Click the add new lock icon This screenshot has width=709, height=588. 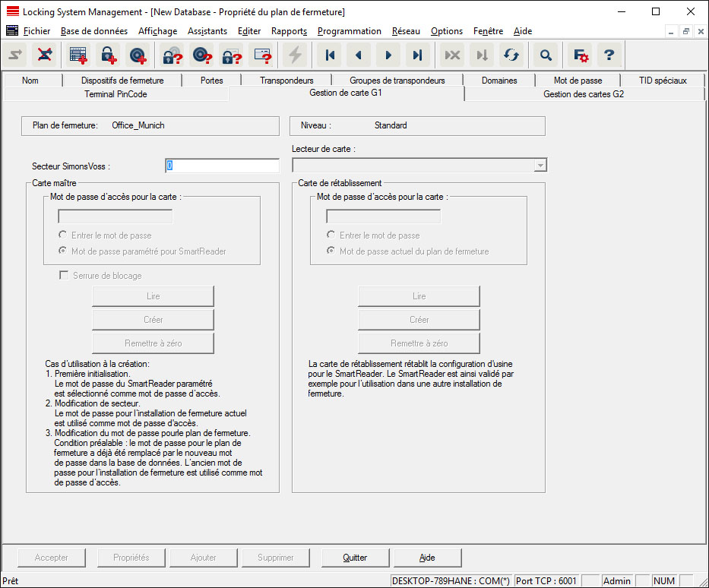[108, 55]
